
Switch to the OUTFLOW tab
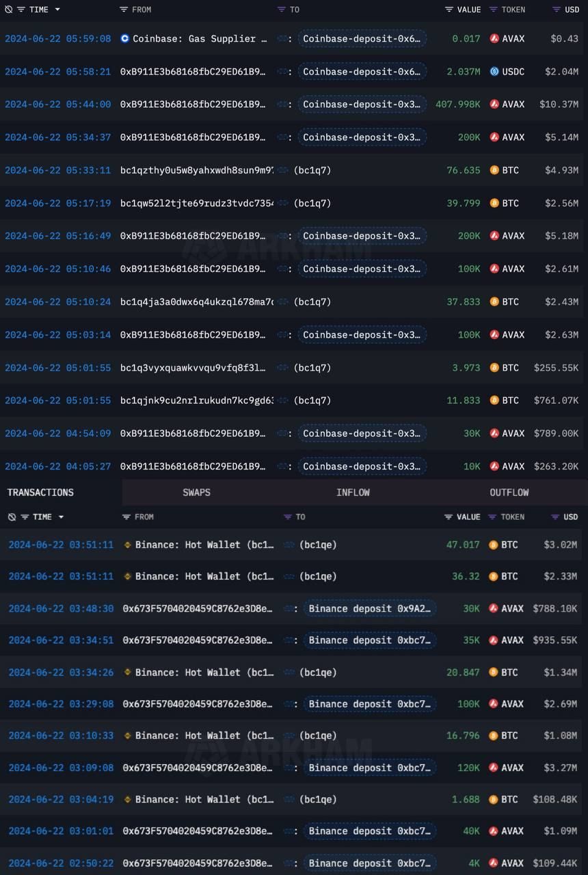(x=509, y=492)
